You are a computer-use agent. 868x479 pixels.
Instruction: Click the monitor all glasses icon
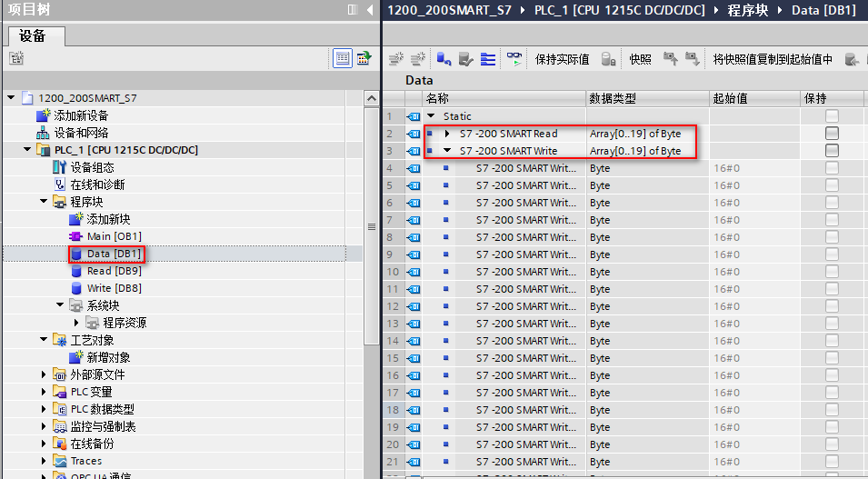tap(514, 59)
